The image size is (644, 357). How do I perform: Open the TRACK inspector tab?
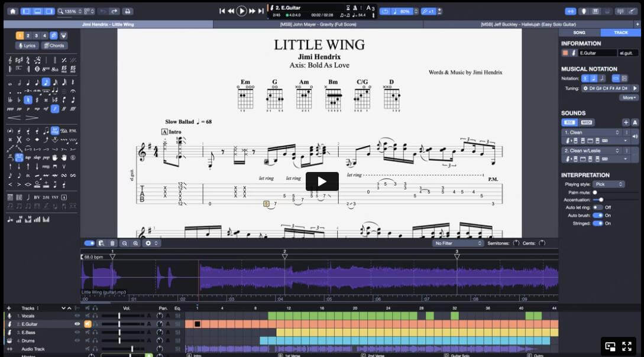tap(620, 33)
